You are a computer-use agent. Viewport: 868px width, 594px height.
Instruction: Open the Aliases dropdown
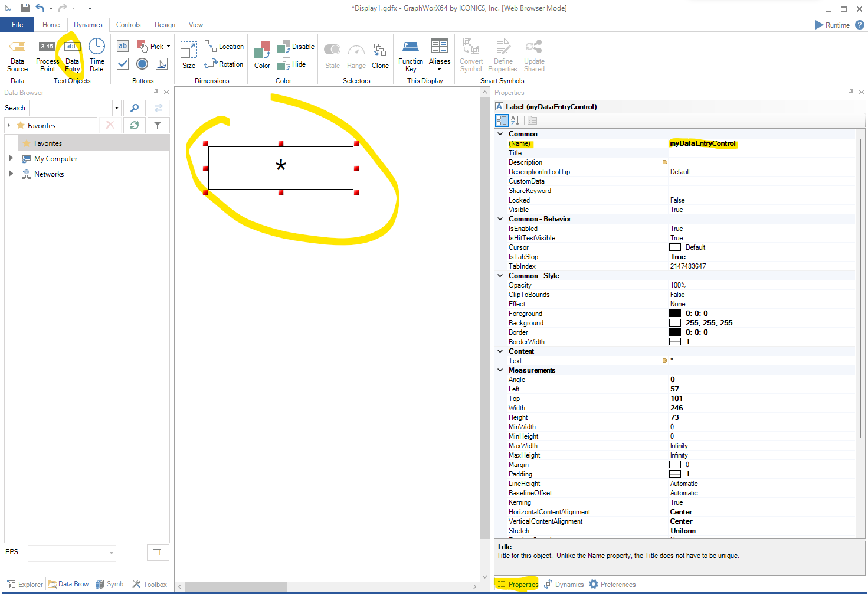(440, 56)
